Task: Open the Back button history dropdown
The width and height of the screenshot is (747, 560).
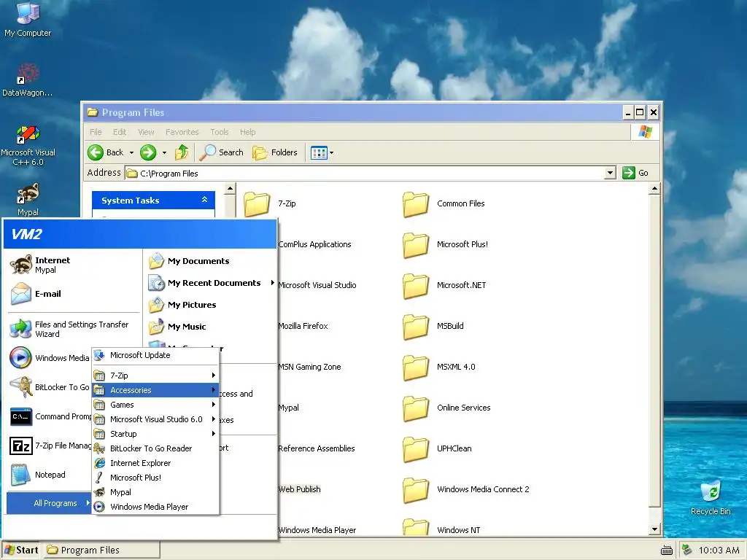Action: click(131, 153)
